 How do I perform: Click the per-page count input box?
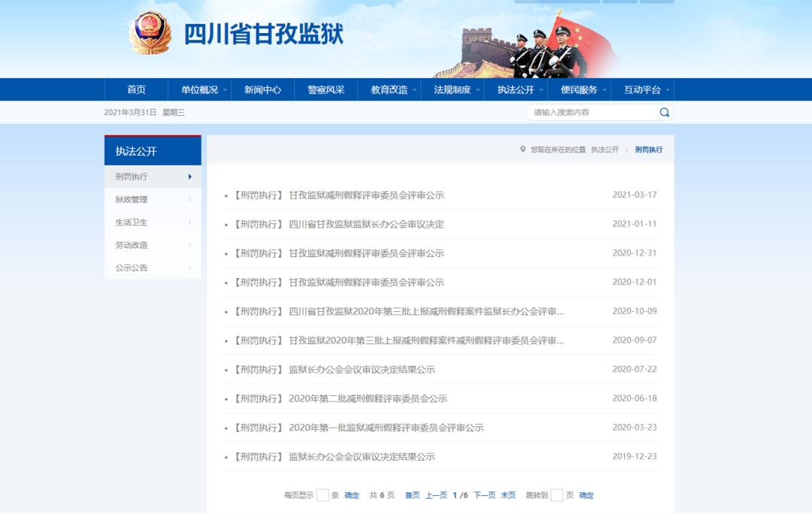(322, 495)
